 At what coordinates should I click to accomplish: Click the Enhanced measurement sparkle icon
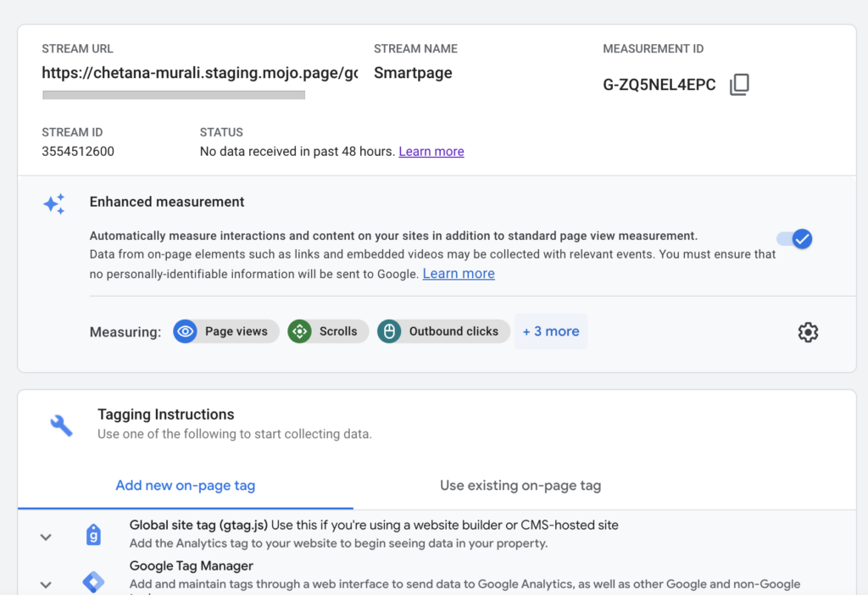click(54, 204)
